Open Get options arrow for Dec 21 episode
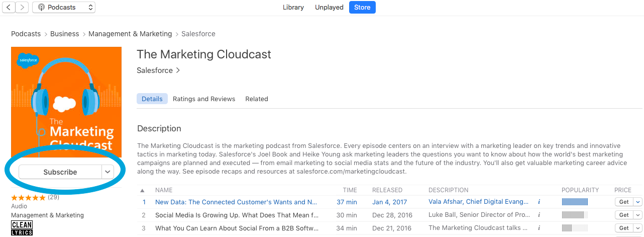Screen dimensions: 644x237 click(x=638, y=228)
